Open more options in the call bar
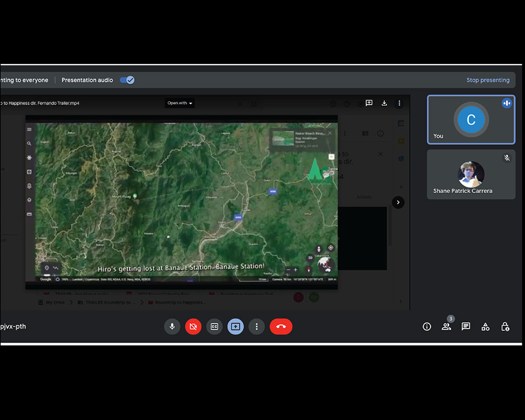This screenshot has width=525, height=420. [x=256, y=327]
